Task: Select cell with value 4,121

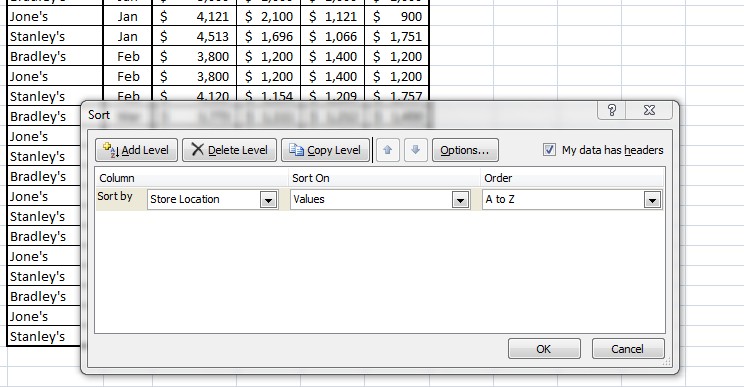Action: [194, 17]
